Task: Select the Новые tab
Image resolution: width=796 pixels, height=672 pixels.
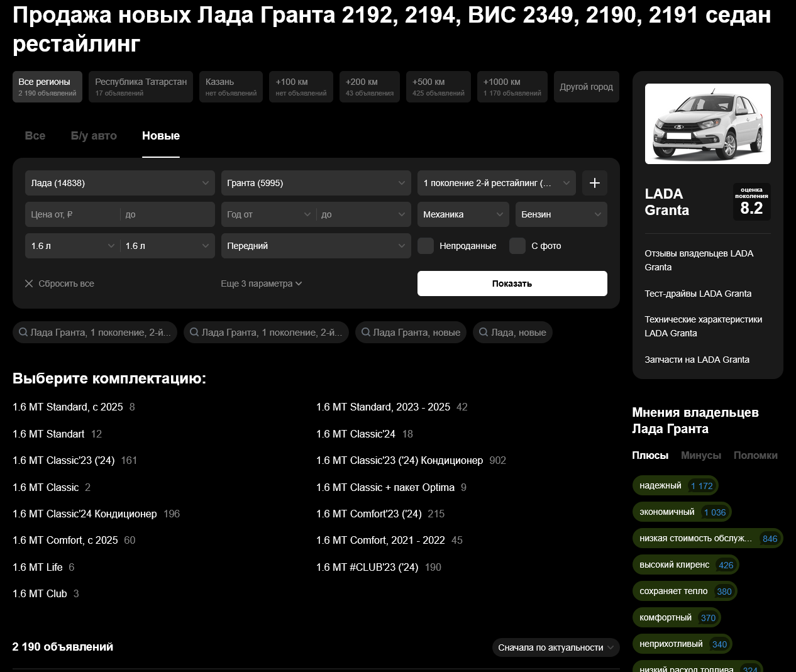Action: (x=161, y=136)
